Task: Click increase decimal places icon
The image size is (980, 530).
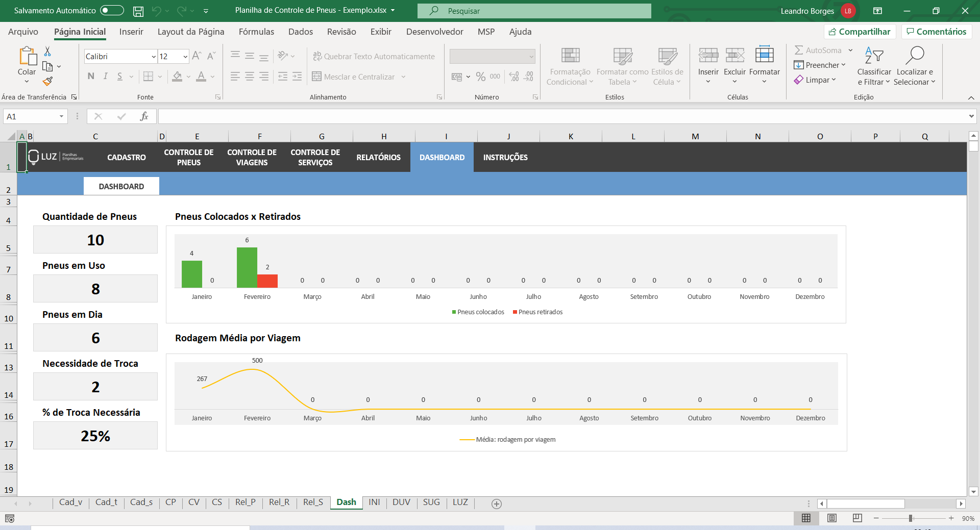Action: tap(514, 77)
